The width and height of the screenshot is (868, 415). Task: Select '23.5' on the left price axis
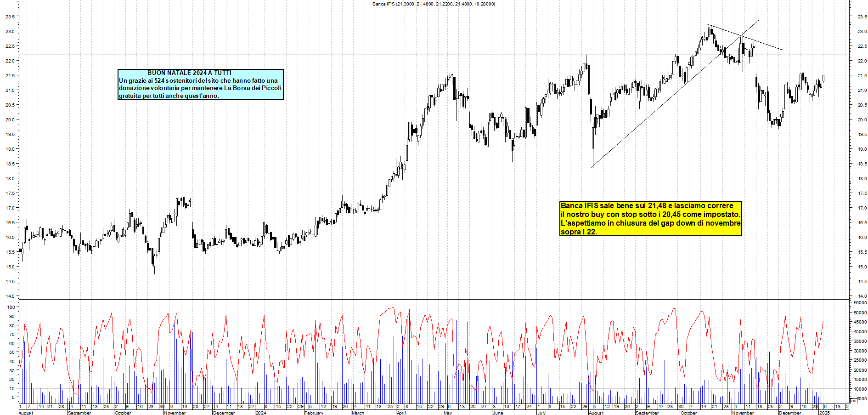click(10, 17)
